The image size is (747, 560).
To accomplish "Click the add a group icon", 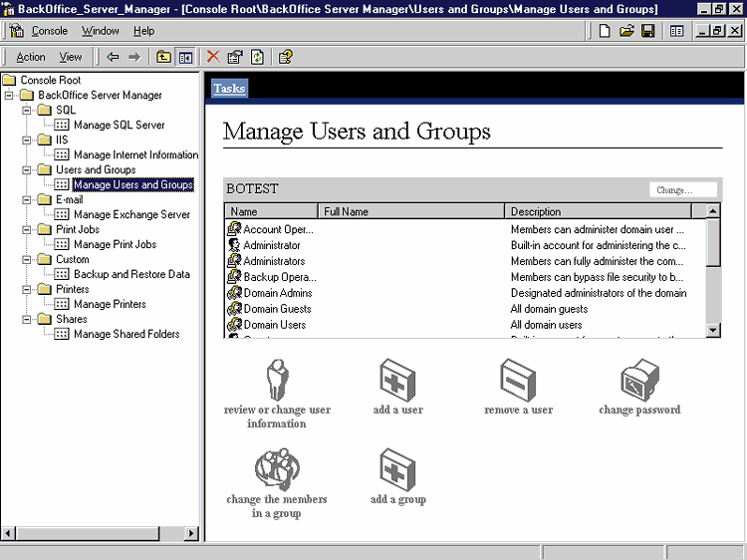I will [x=397, y=469].
